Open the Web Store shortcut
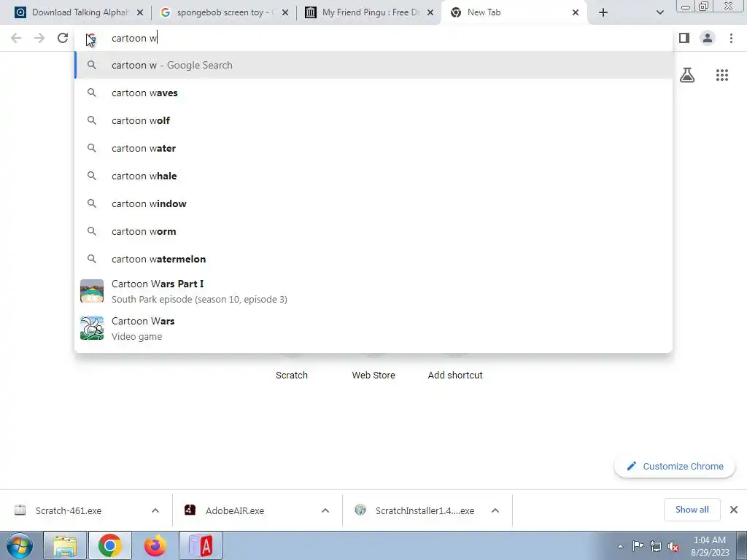The width and height of the screenshot is (747, 560). tap(373, 375)
